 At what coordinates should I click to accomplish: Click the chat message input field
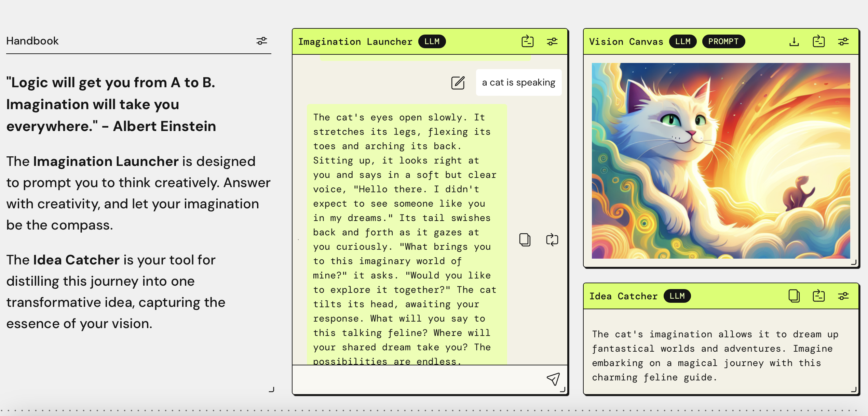[x=417, y=379]
